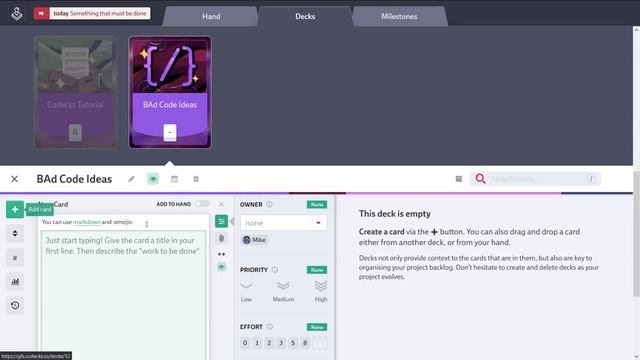Click the archive icon beside search
Image resolution: width=640 pixels, height=360 pixels.
(459, 179)
